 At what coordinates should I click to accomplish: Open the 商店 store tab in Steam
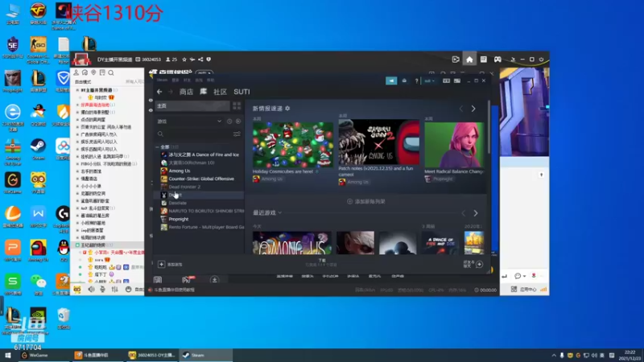pos(186,92)
